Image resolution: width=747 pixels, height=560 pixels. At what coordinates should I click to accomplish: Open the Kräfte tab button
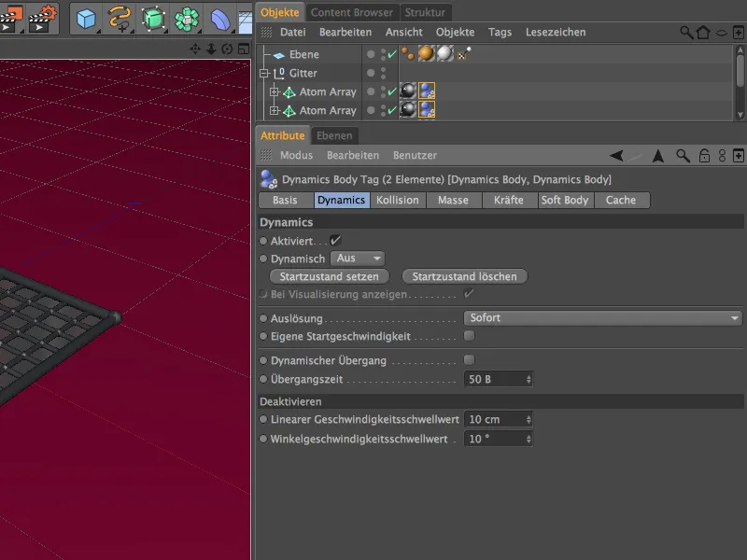pos(509,200)
